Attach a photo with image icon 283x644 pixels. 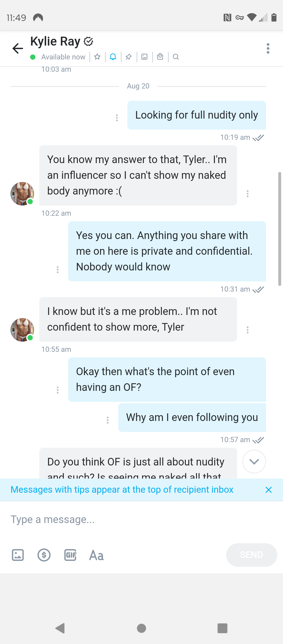coord(18,555)
